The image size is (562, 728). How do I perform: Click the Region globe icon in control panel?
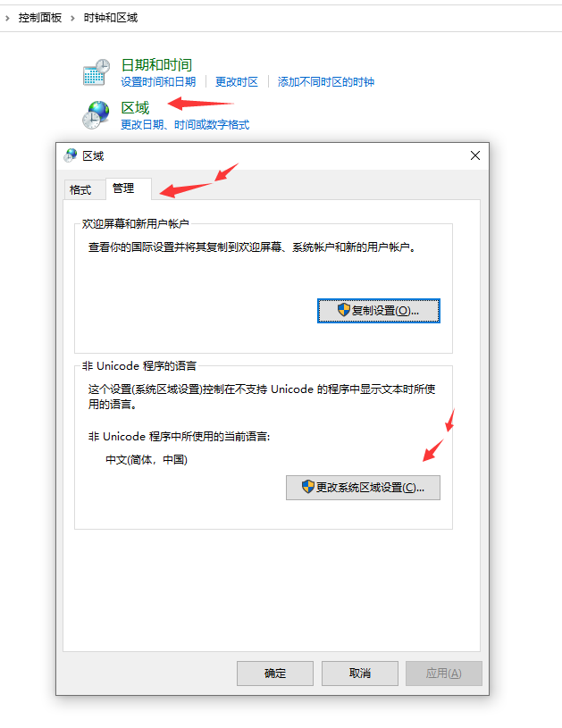click(96, 114)
